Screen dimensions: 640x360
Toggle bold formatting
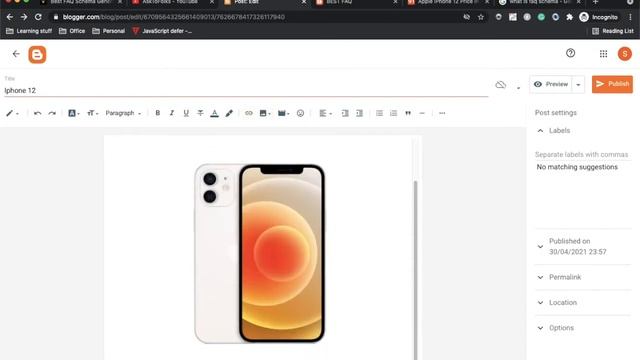click(x=158, y=113)
